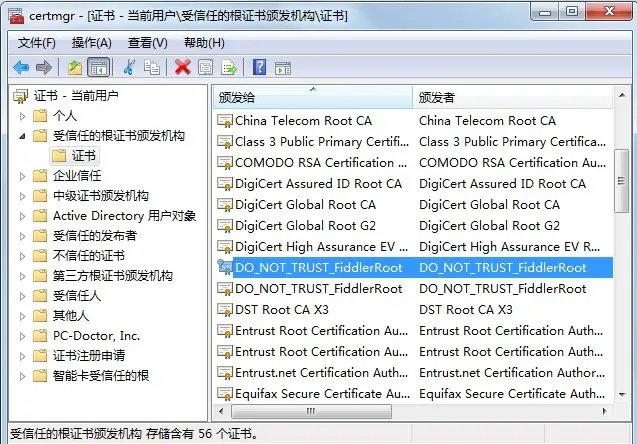Click certificate icon beside DST Root CA X3
637x444 pixels.
(x=225, y=310)
